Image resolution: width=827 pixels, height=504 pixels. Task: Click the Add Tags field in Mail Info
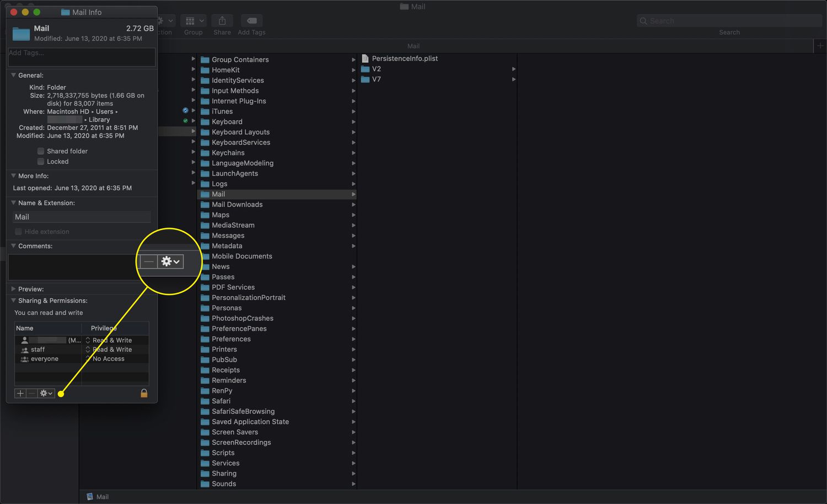(x=82, y=57)
